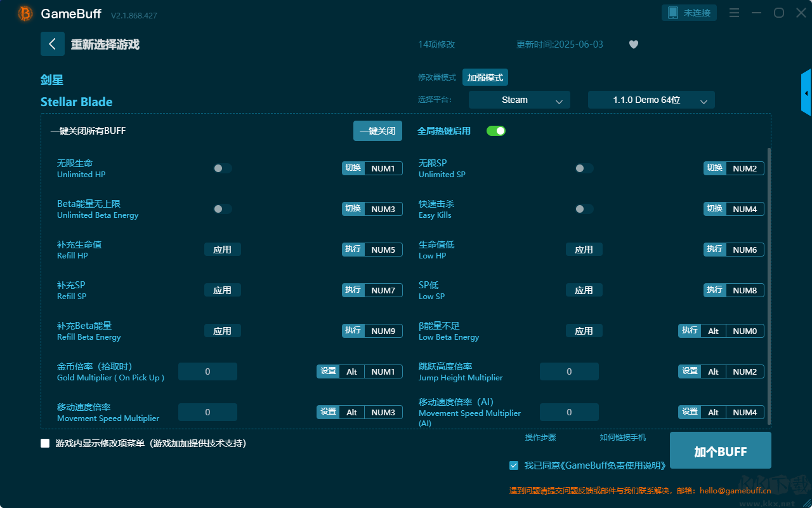Uncheck the GameBuff disclaimer agreement checkbox
The width and height of the screenshot is (812, 508).
(x=514, y=465)
